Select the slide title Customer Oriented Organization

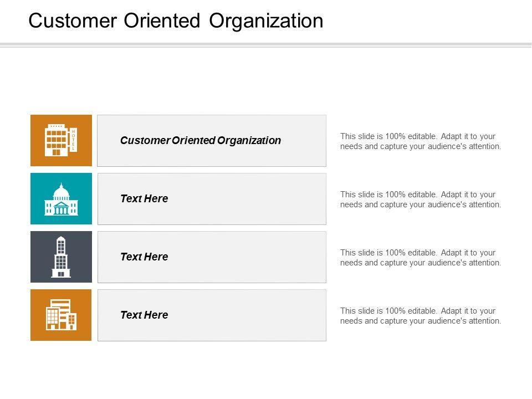[x=176, y=21]
